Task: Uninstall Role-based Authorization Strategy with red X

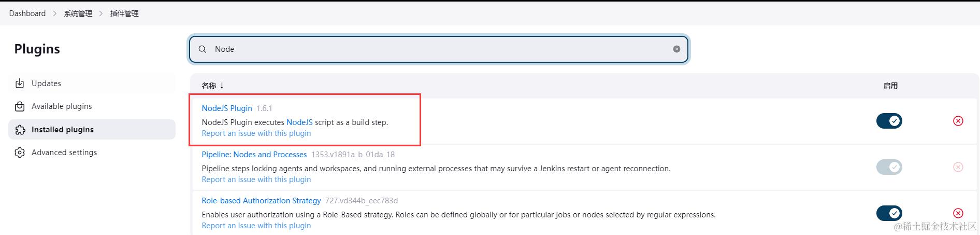Action: coord(958,213)
